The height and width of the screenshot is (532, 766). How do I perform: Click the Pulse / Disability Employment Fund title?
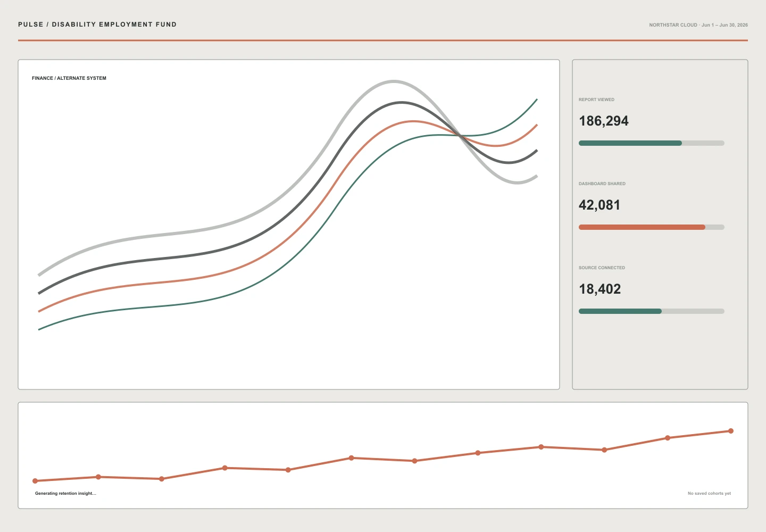coord(97,24)
